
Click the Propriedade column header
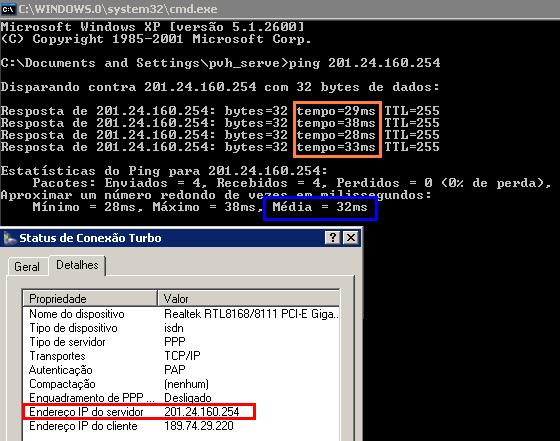[90, 298]
